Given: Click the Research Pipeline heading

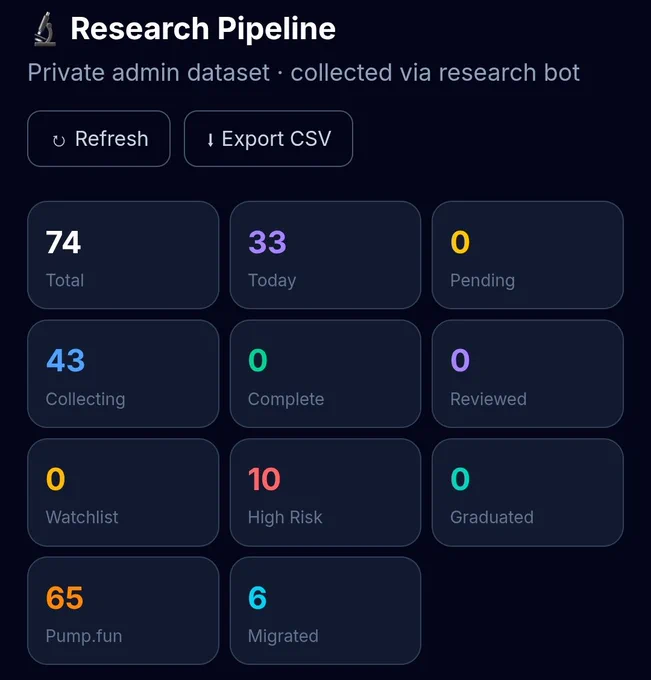Looking at the screenshot, I should click(203, 29).
